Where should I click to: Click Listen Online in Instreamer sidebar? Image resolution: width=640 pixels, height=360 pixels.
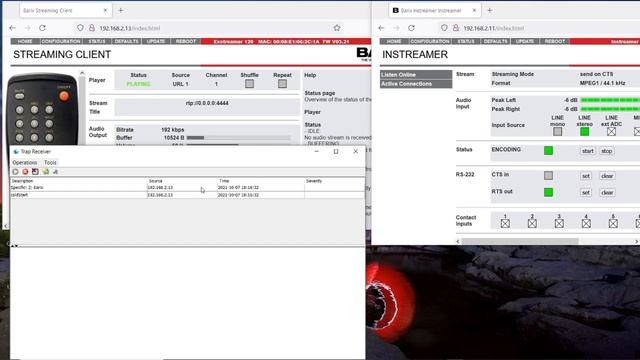(416, 74)
